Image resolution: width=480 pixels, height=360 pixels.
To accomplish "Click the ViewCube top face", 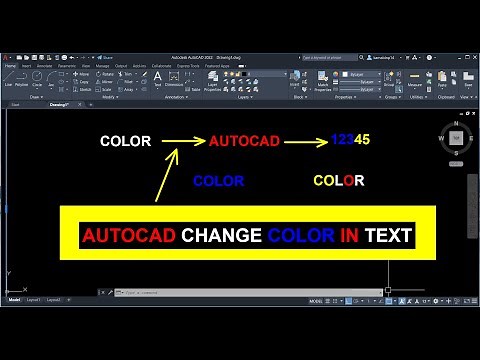I will point(456,138).
